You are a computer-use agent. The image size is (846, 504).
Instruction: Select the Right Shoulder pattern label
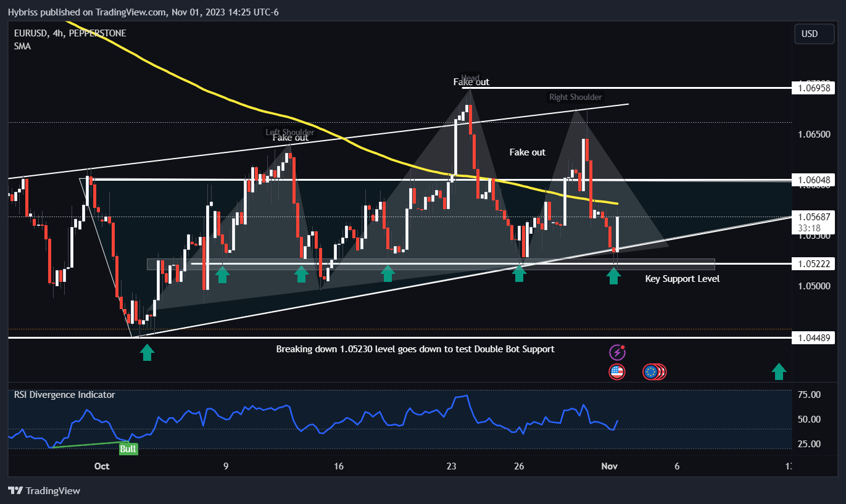576,97
